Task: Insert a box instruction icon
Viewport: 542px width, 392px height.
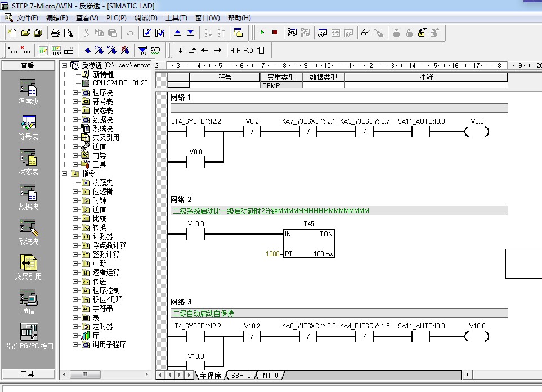Action: [261, 51]
